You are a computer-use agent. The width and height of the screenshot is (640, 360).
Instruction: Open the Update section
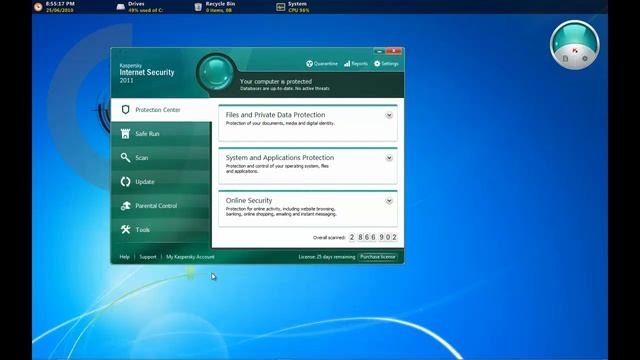(x=161, y=182)
